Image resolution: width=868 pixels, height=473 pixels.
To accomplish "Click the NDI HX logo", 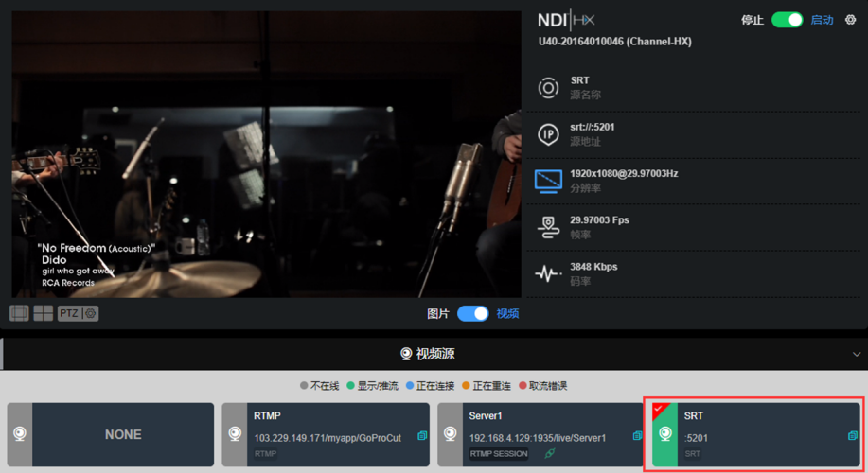I will [566, 20].
